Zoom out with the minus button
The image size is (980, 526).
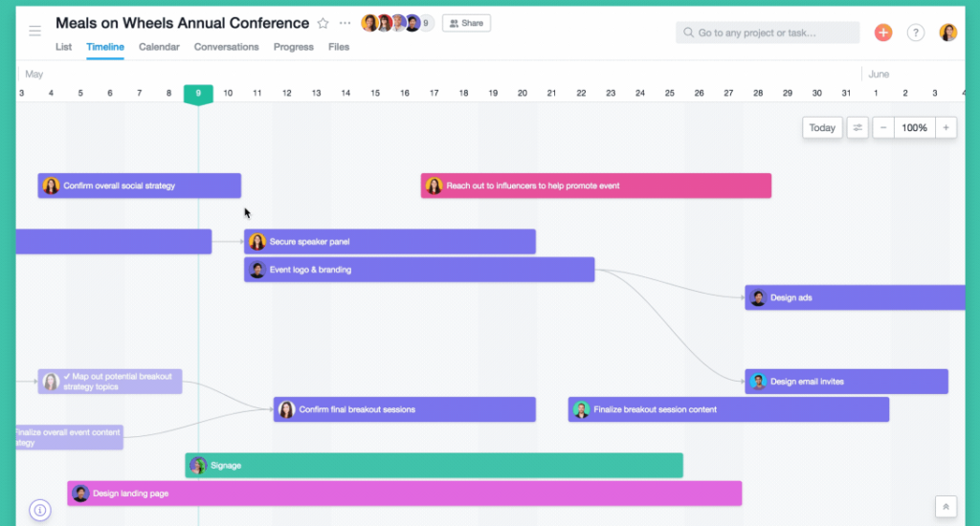pyautogui.click(x=883, y=128)
